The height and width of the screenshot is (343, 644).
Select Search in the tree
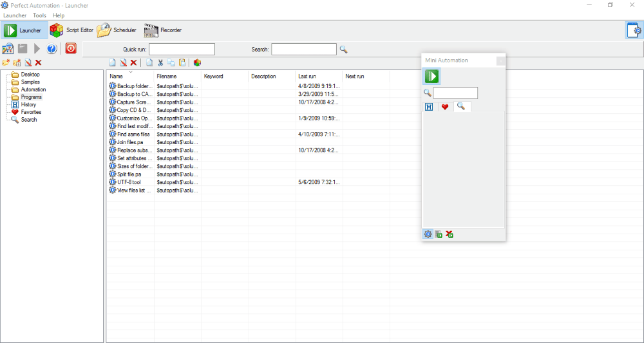click(x=29, y=120)
